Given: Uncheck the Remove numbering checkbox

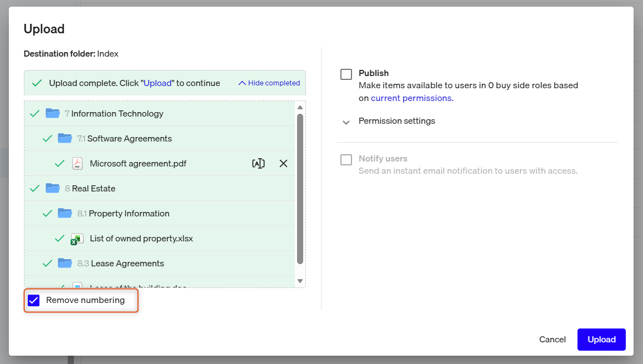Looking at the screenshot, I should 34,300.
